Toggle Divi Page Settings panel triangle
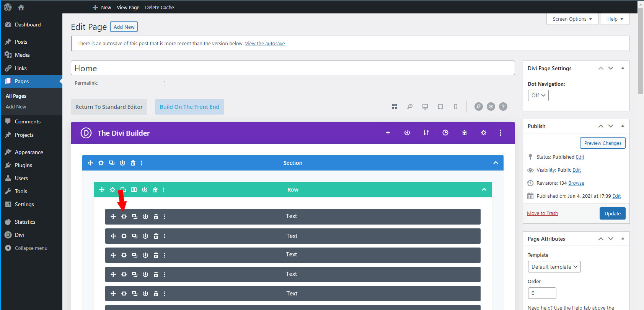The width and height of the screenshot is (644, 310). point(623,68)
